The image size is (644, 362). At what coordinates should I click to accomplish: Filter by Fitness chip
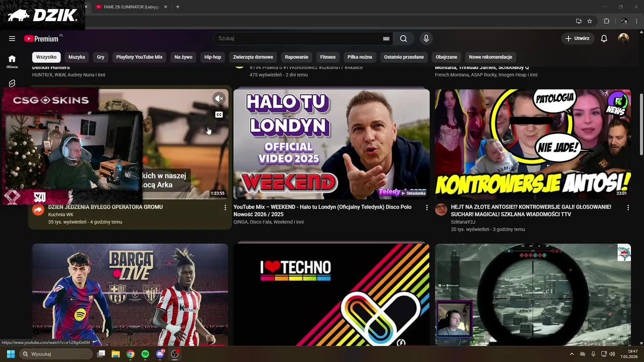328,57
